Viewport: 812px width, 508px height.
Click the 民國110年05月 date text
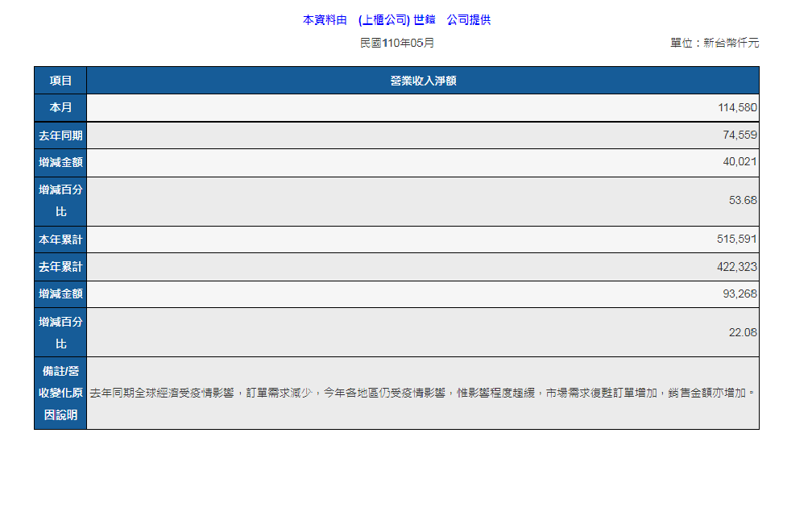click(396, 43)
